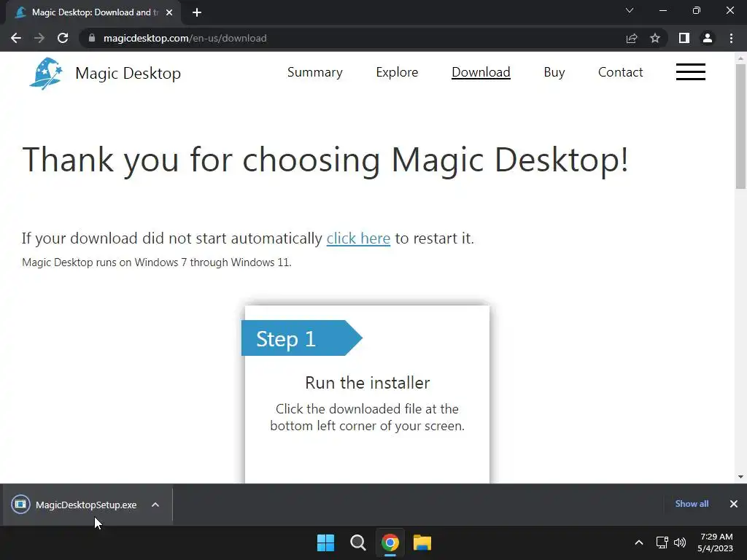Click the browser forward arrow
This screenshot has width=747, height=560.
(x=39, y=38)
